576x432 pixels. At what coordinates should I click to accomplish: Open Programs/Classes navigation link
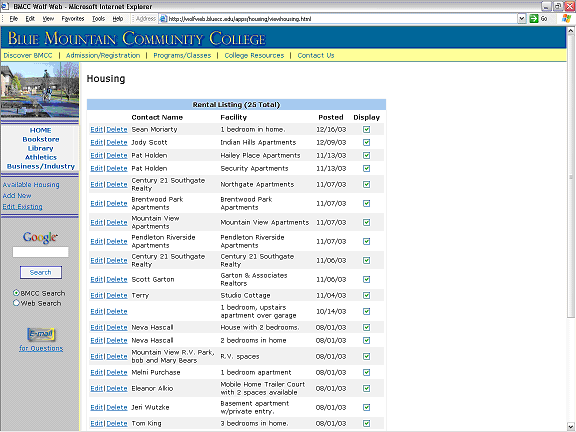182,55
